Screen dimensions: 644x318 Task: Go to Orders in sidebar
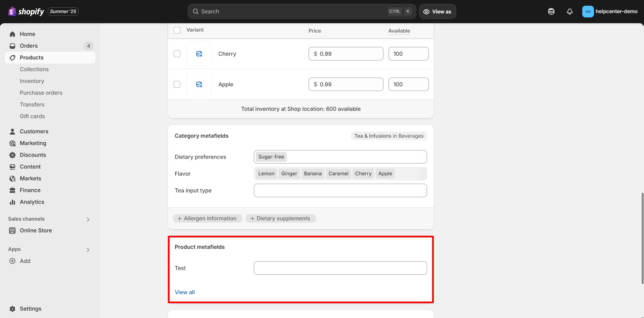[29, 46]
